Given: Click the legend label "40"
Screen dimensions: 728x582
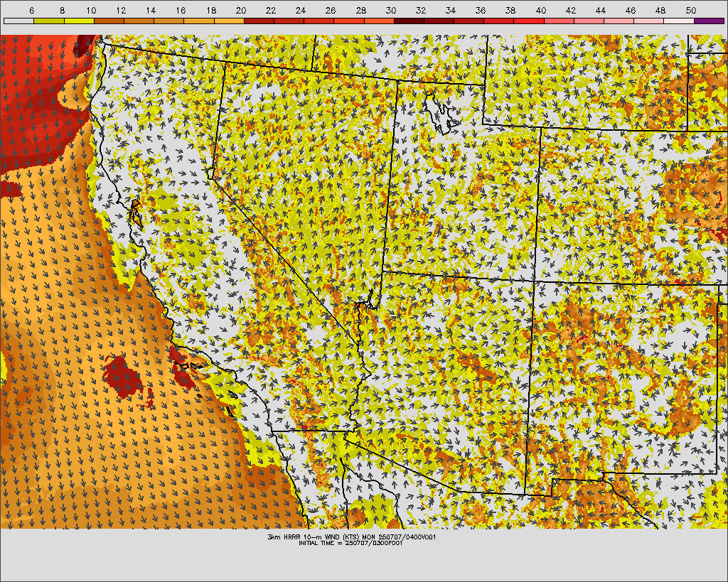Looking at the screenshot, I should pyautogui.click(x=540, y=10).
